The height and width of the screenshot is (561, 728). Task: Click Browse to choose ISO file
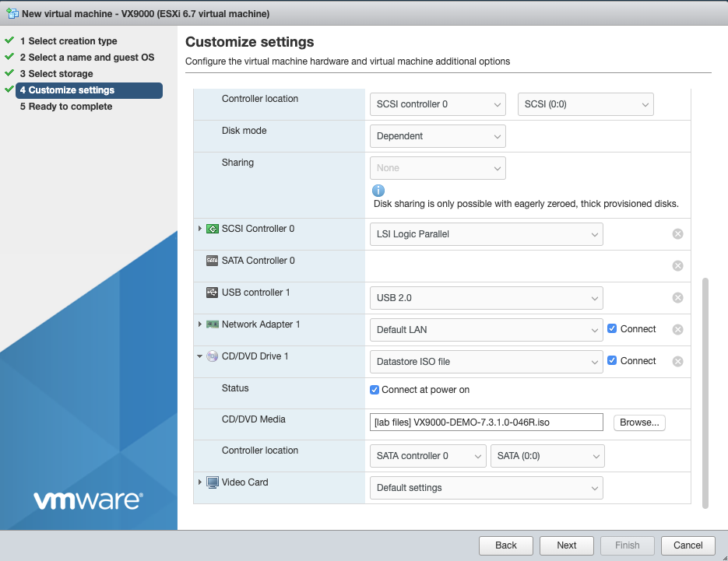coord(639,423)
